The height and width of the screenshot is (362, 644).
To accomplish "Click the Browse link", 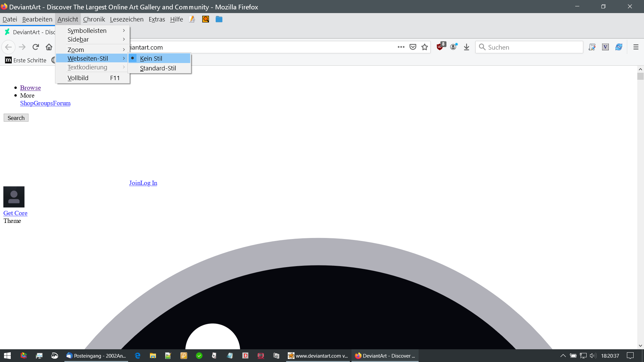I will click(x=30, y=87).
